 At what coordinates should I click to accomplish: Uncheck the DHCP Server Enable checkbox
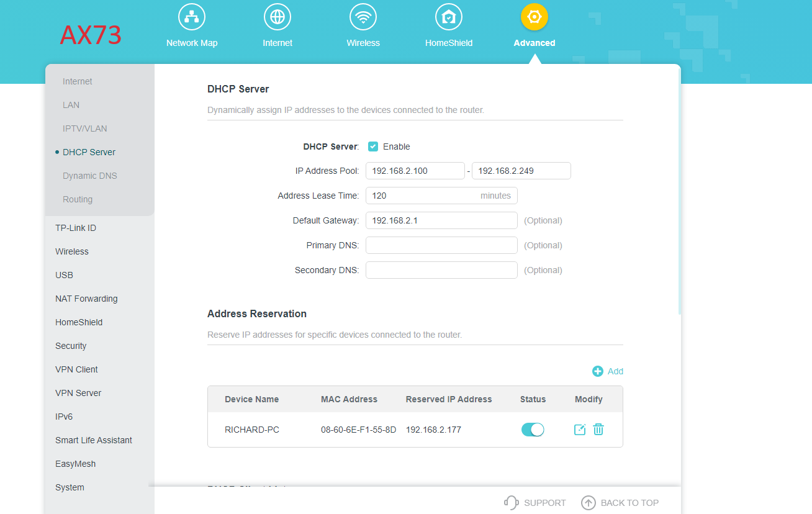[x=373, y=147]
